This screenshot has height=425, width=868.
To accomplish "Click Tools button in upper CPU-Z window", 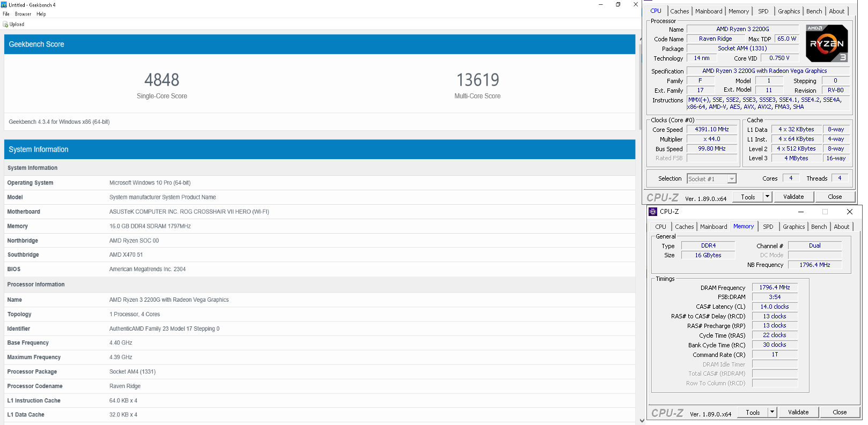I will point(748,197).
